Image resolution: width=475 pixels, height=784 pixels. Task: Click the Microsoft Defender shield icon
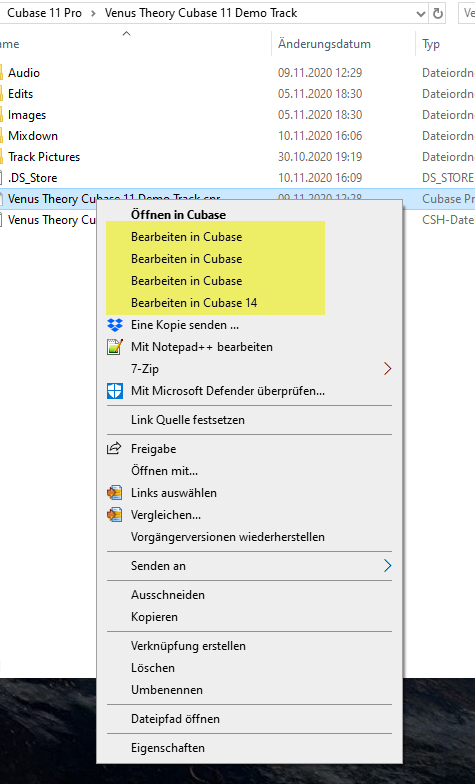114,391
